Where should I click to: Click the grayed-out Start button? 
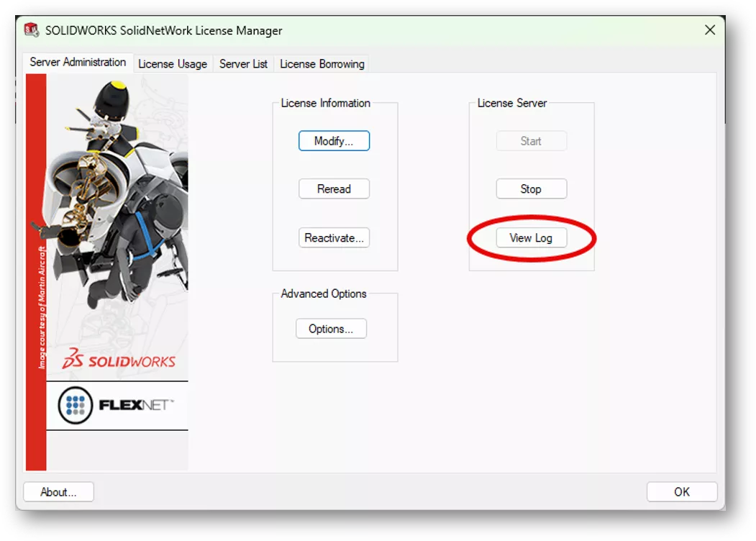(x=531, y=141)
